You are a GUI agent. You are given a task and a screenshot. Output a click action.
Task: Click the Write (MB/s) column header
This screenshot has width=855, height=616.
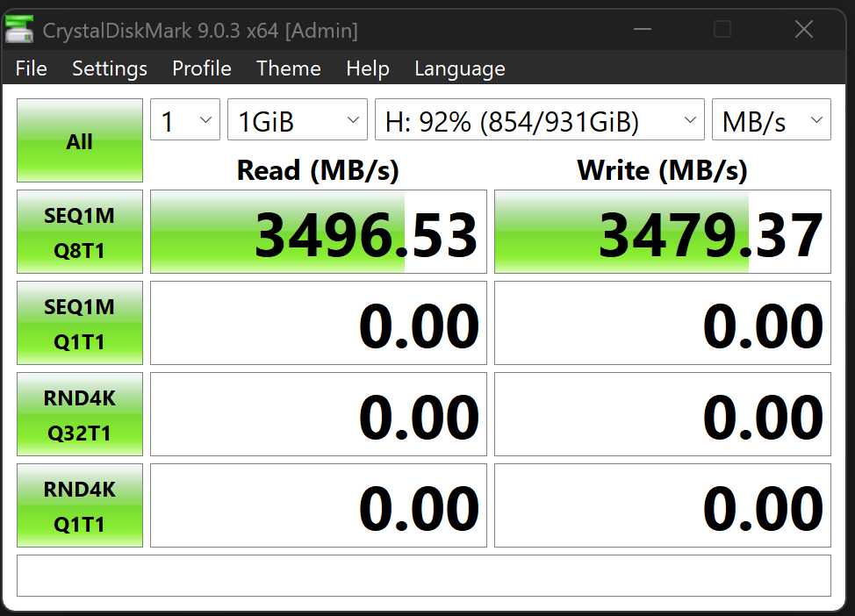pyautogui.click(x=663, y=170)
